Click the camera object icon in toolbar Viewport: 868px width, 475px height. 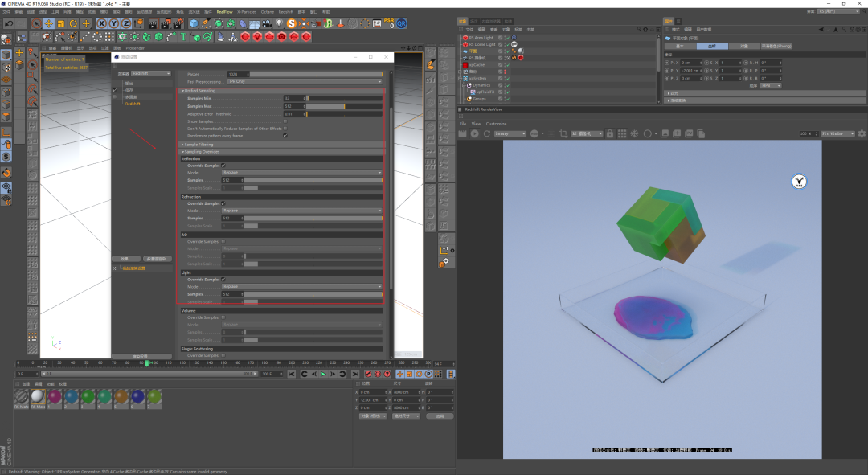pyautogui.click(x=267, y=23)
